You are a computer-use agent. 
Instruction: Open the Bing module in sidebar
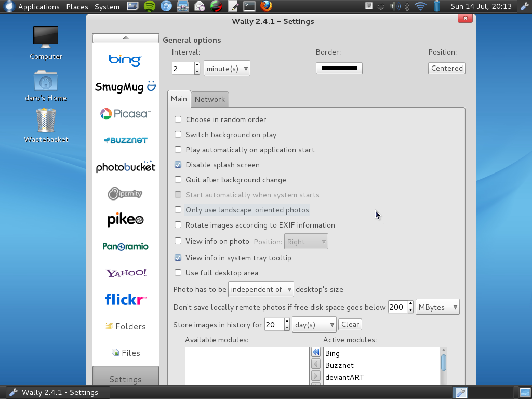pyautogui.click(x=125, y=60)
